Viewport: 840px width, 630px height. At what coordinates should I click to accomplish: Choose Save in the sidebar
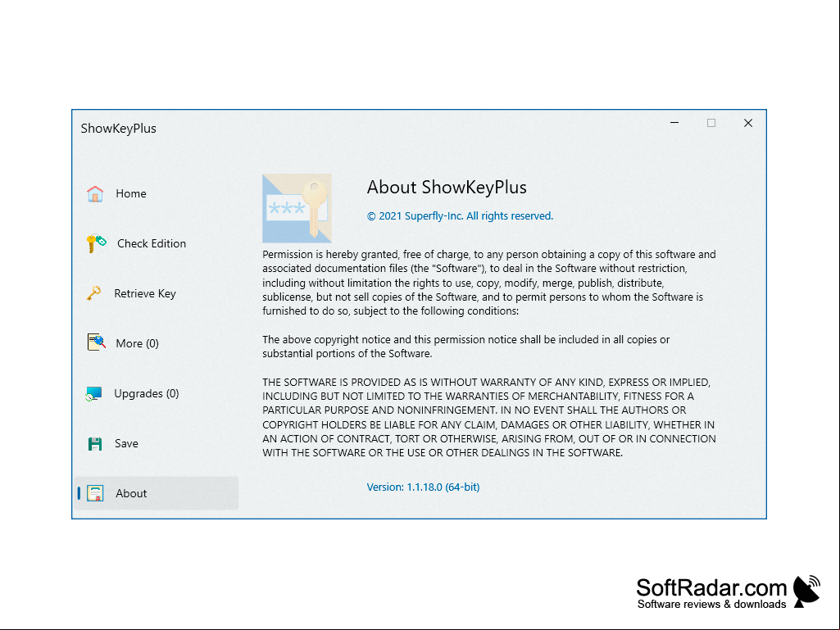click(157, 443)
